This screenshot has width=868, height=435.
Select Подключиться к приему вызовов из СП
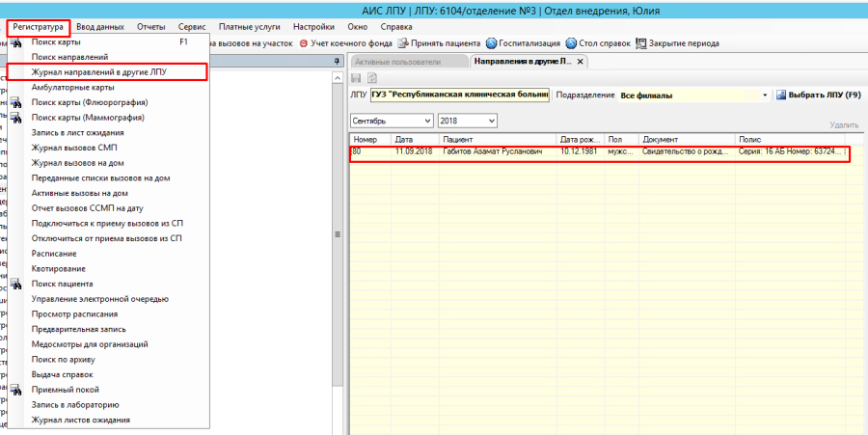click(x=108, y=224)
